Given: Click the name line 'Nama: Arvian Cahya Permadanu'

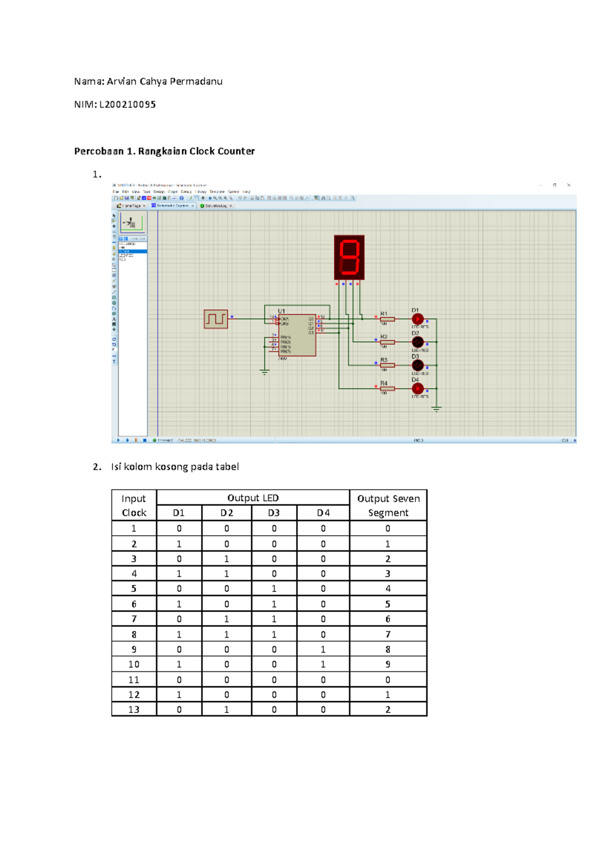Looking at the screenshot, I should 148,81.
